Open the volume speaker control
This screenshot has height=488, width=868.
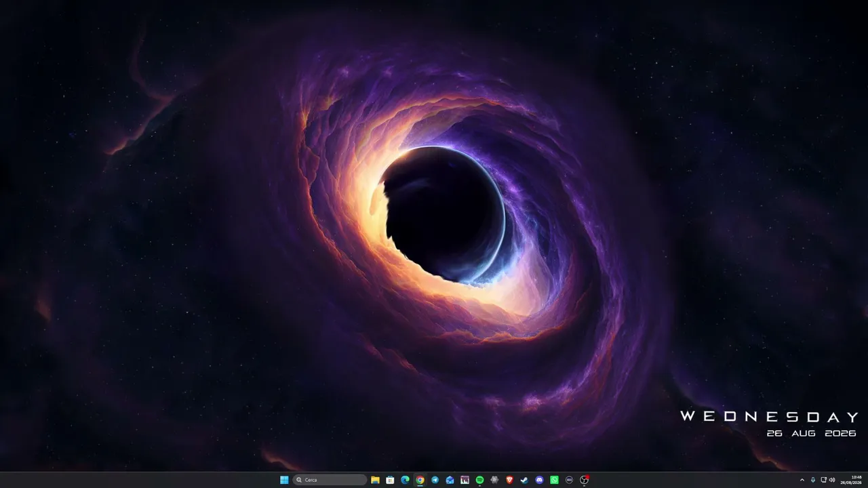832,480
